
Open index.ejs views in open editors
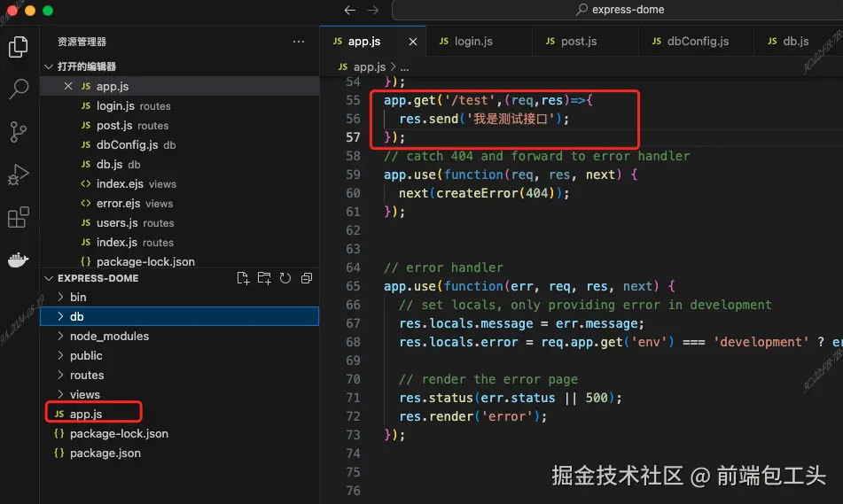(180, 183)
